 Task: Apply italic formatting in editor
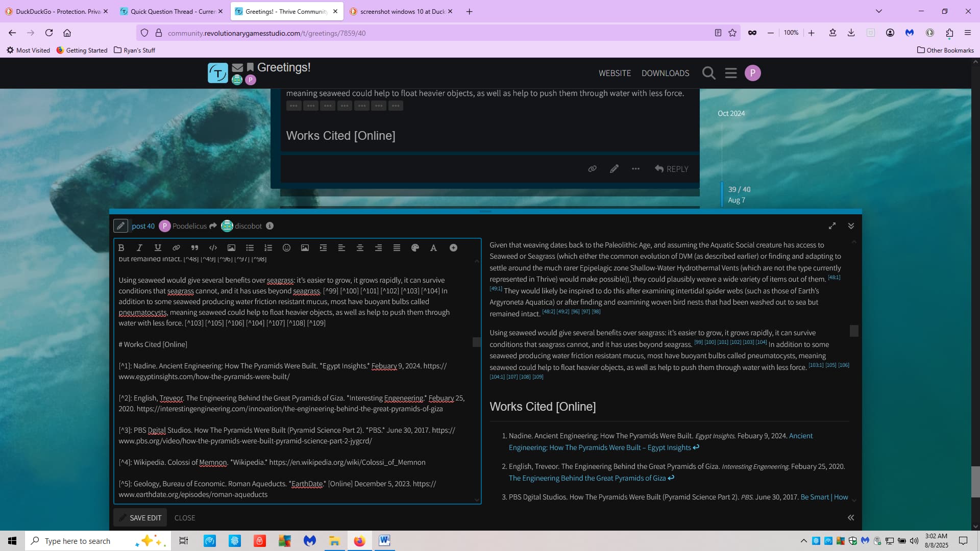coord(139,248)
